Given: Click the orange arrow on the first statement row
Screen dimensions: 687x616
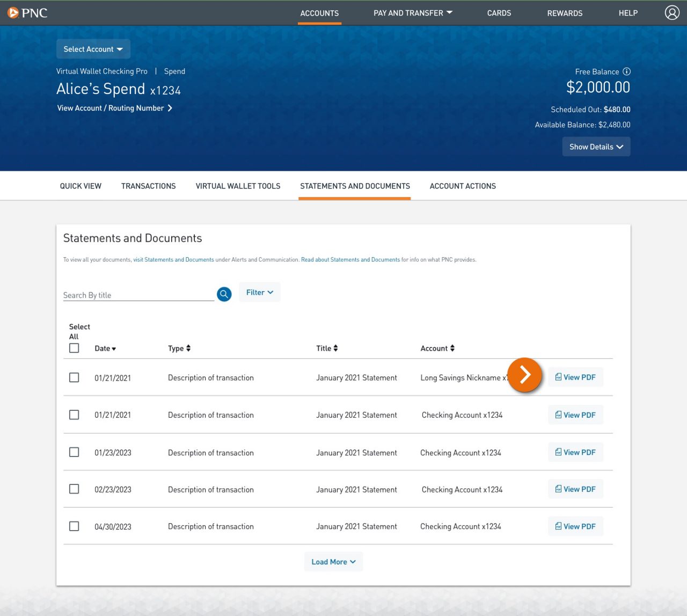Looking at the screenshot, I should (525, 375).
